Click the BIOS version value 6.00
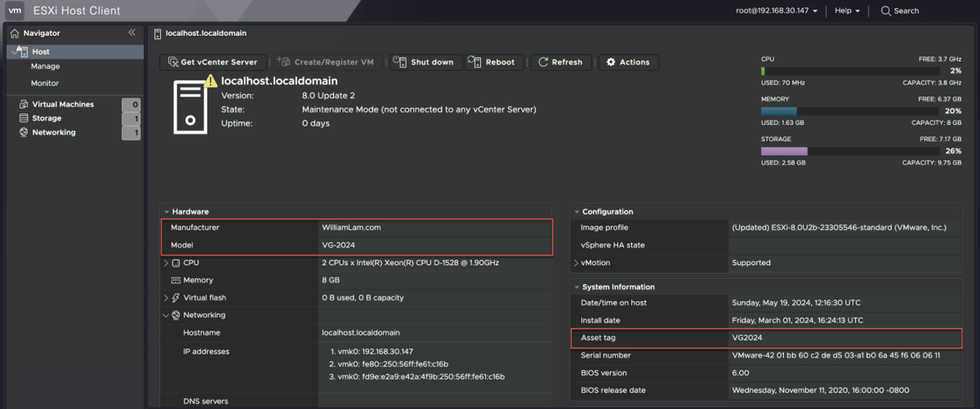The height and width of the screenshot is (409, 980). coord(742,373)
